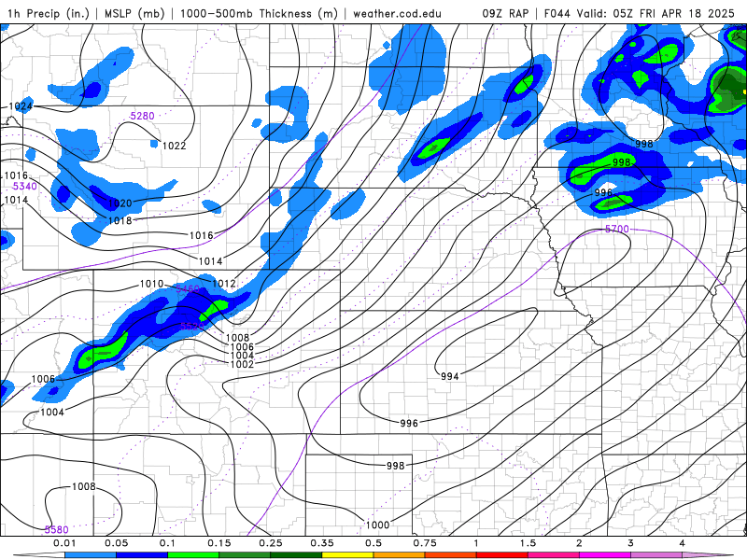Image resolution: width=747 pixels, height=560 pixels.
Task: Click the 0.5 legend value
Action: (373, 543)
